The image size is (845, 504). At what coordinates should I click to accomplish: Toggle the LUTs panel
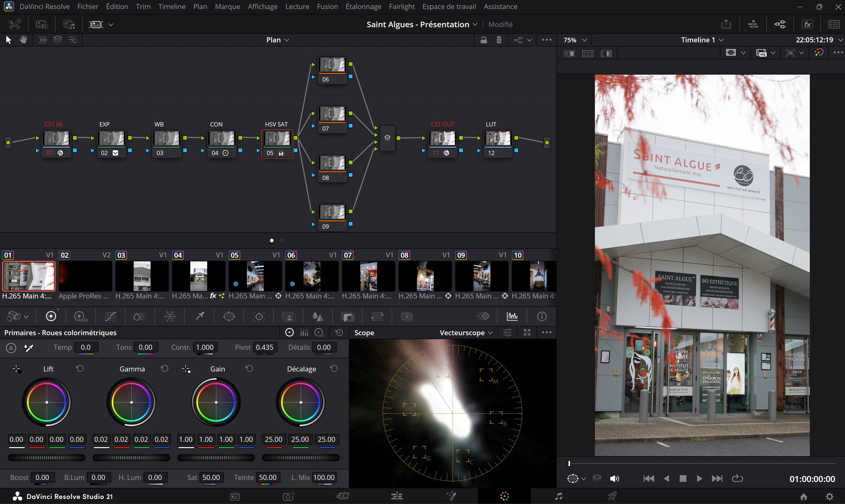click(42, 24)
